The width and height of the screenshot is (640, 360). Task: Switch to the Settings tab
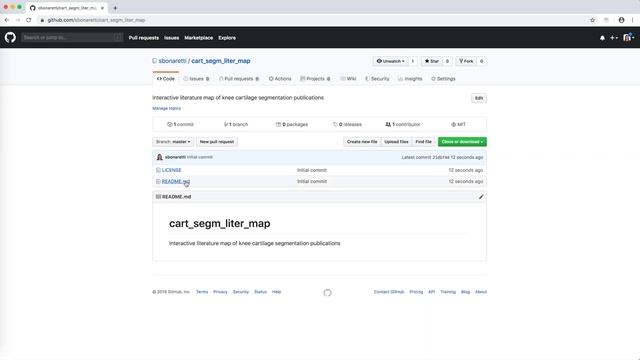(x=443, y=79)
